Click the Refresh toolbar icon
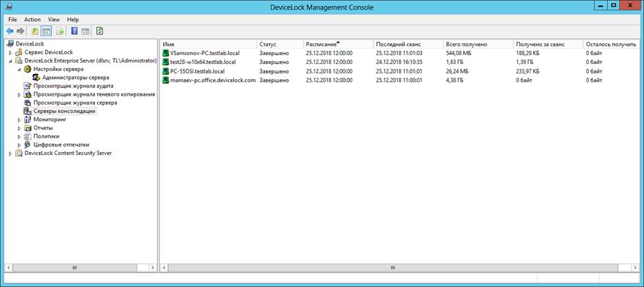The image size is (644, 287). pos(99,31)
